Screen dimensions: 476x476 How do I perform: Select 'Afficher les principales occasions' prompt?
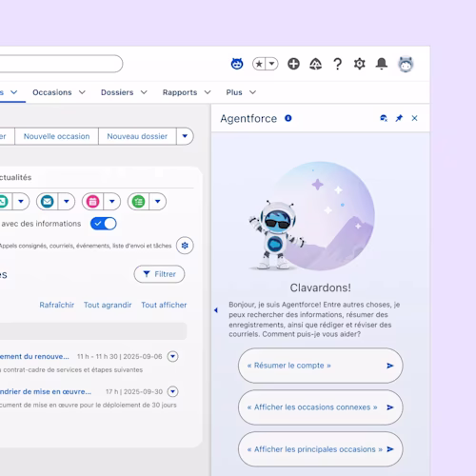(321, 449)
